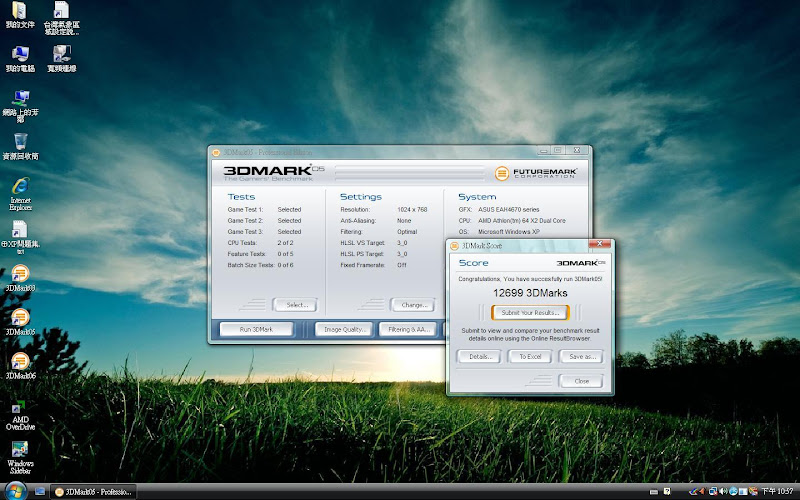Image resolution: width=800 pixels, height=500 pixels.
Task: Click the CPU Tests: 2 of 2 row
Action: click(x=260, y=243)
